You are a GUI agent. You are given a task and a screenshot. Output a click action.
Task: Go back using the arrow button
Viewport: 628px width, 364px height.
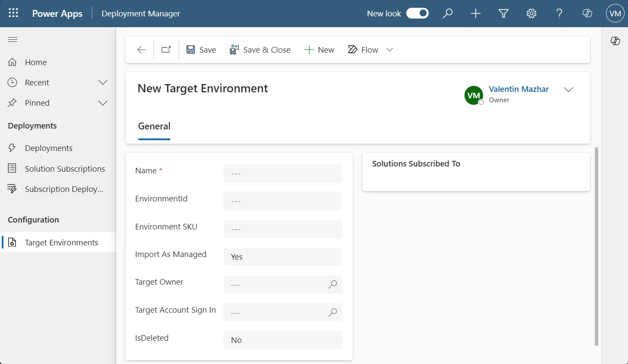141,50
